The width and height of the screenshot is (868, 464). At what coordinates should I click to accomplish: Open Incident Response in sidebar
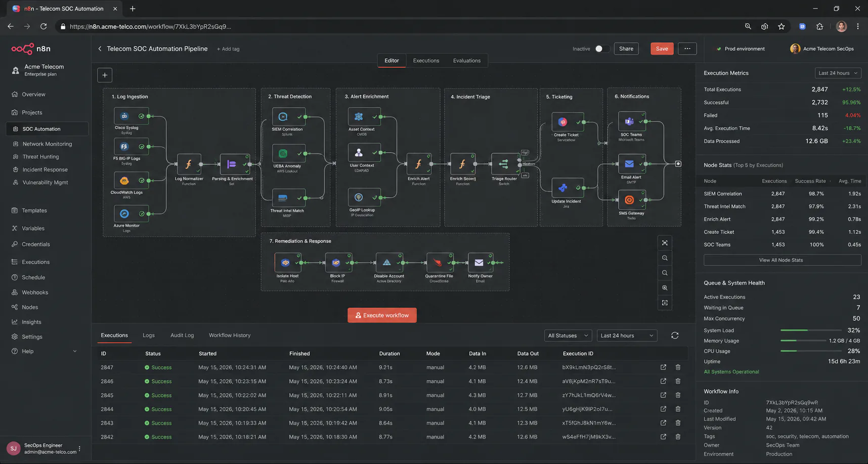45,170
